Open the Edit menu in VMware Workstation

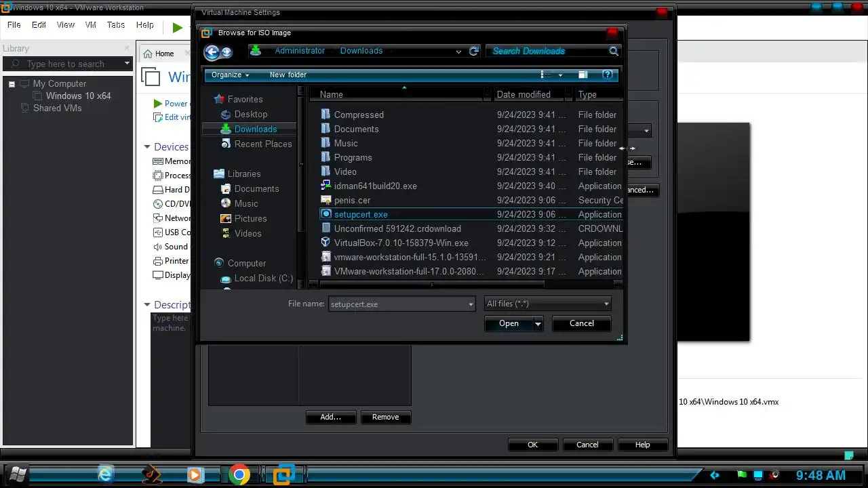pos(39,25)
